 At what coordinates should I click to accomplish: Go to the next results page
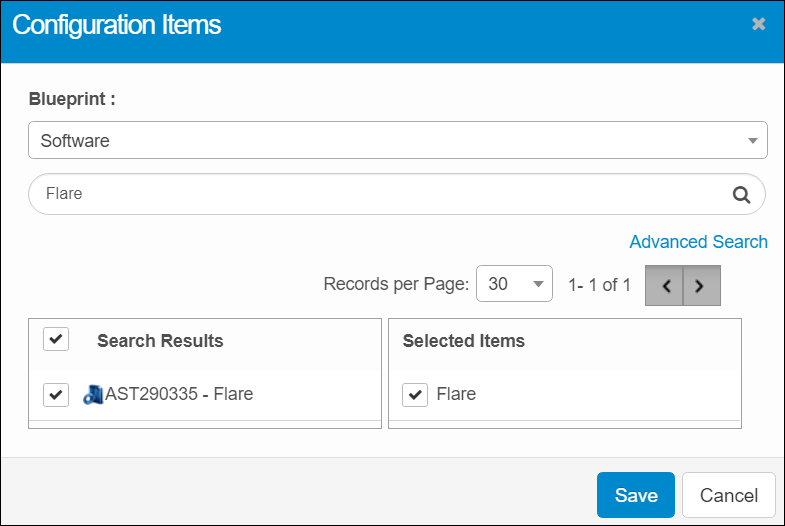point(701,285)
